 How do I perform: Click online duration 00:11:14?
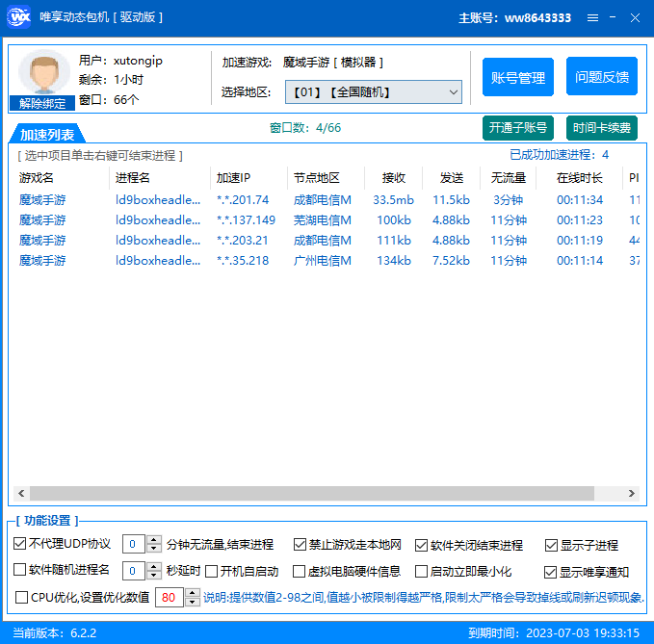tap(580, 261)
